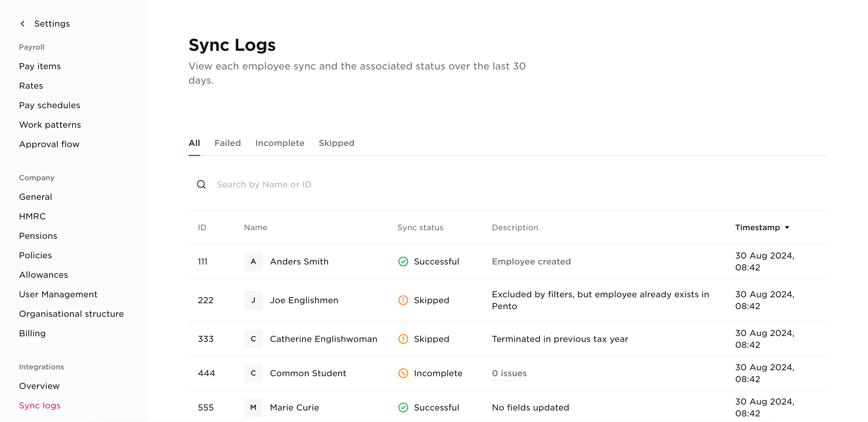Switch to the Skipped tab
The height and width of the screenshot is (422, 868).
pos(336,143)
